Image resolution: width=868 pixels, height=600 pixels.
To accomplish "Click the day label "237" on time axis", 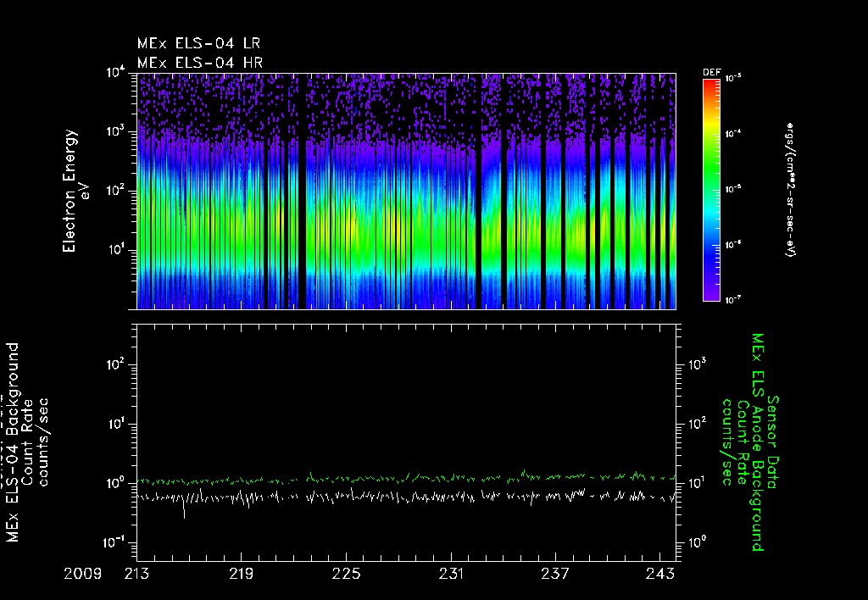I will pos(555,574).
